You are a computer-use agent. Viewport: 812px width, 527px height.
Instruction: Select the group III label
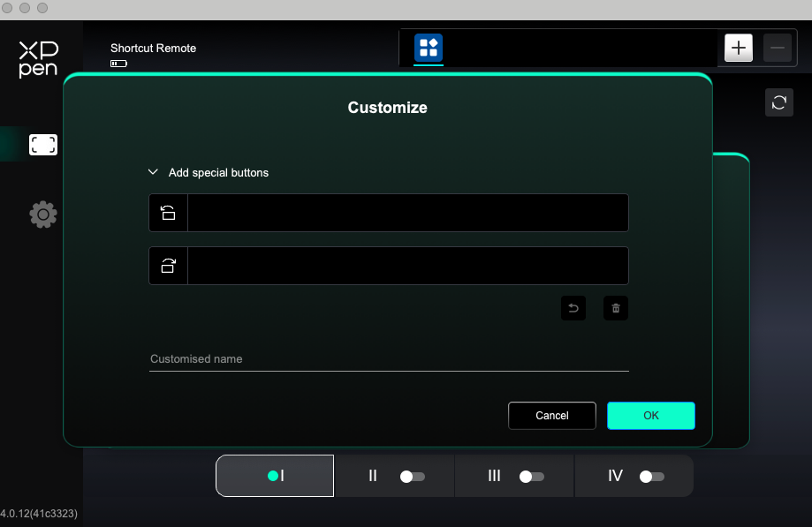494,476
